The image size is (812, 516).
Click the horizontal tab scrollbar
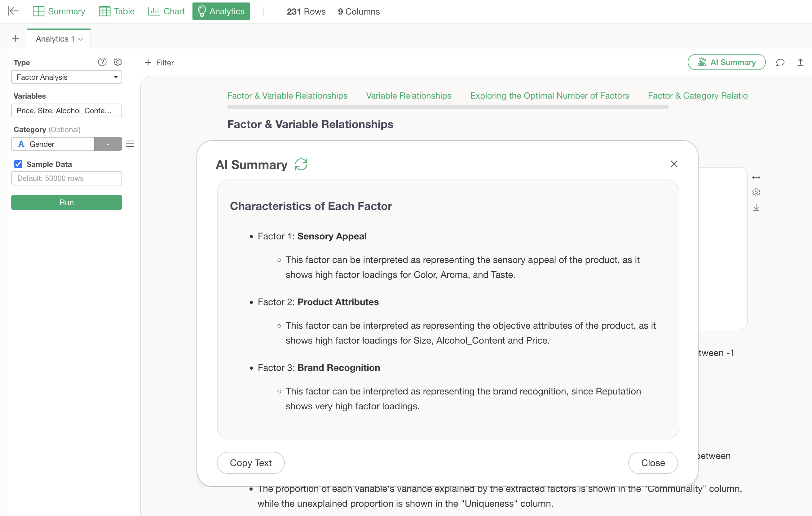coord(448,107)
